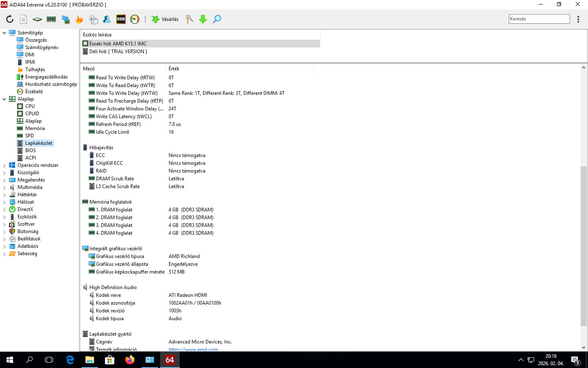Image resolution: width=588 pixels, height=368 pixels.
Task: Open the Windows Start menu
Action: (10, 360)
